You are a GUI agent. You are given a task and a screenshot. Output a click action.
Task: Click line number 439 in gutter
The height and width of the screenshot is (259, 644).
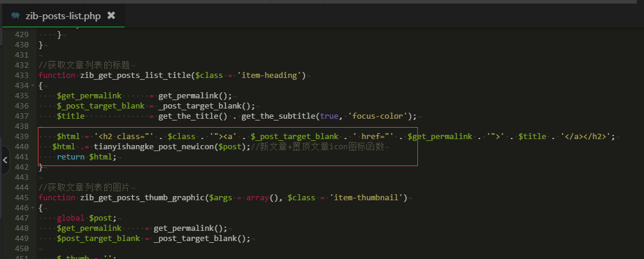pyautogui.click(x=22, y=136)
